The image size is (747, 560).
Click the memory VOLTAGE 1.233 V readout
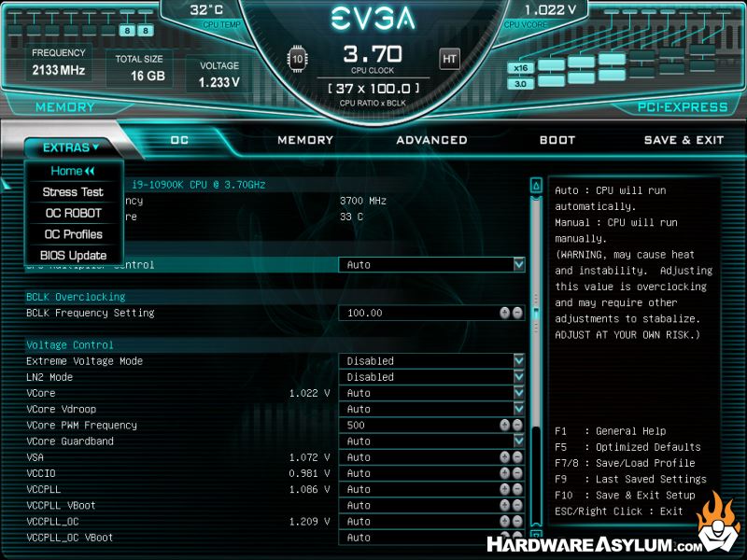coord(219,75)
